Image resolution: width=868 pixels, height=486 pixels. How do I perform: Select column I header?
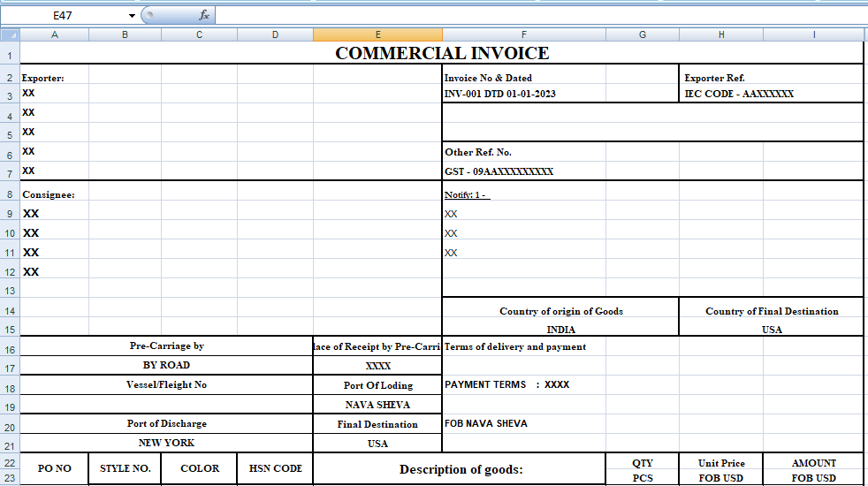[x=813, y=34]
